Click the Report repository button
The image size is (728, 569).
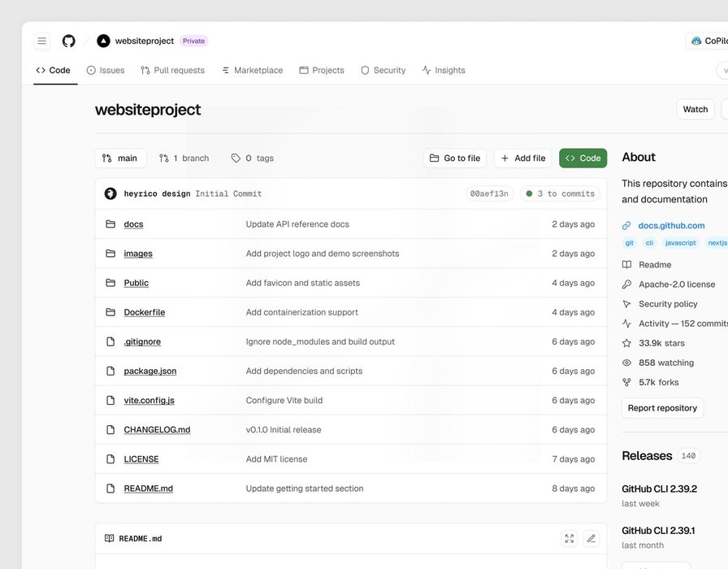(662, 408)
